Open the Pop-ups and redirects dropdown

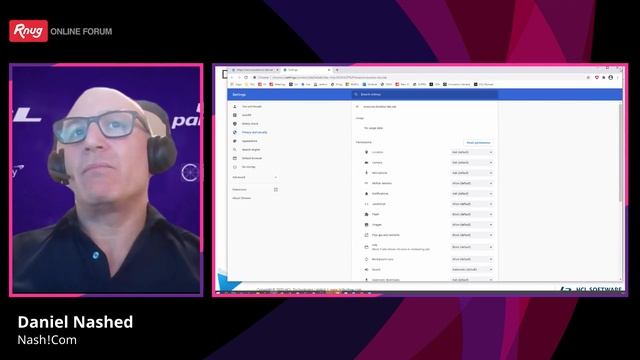click(x=472, y=235)
